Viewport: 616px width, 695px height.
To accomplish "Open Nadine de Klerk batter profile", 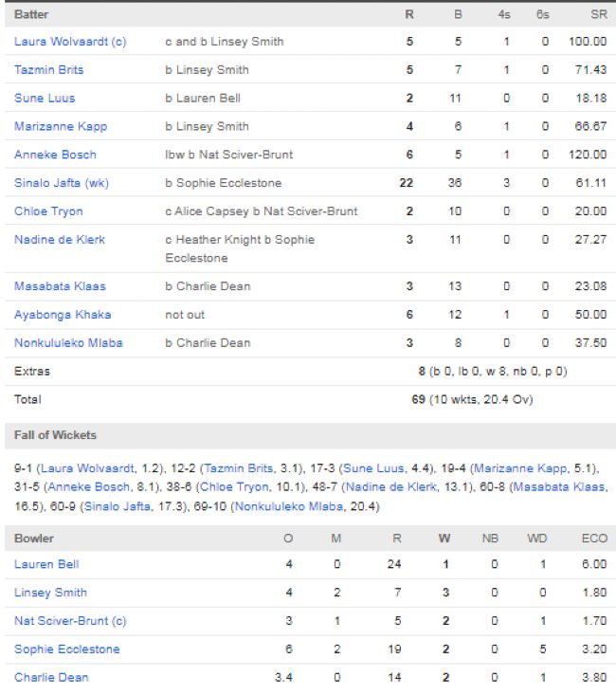I will tap(60, 240).
